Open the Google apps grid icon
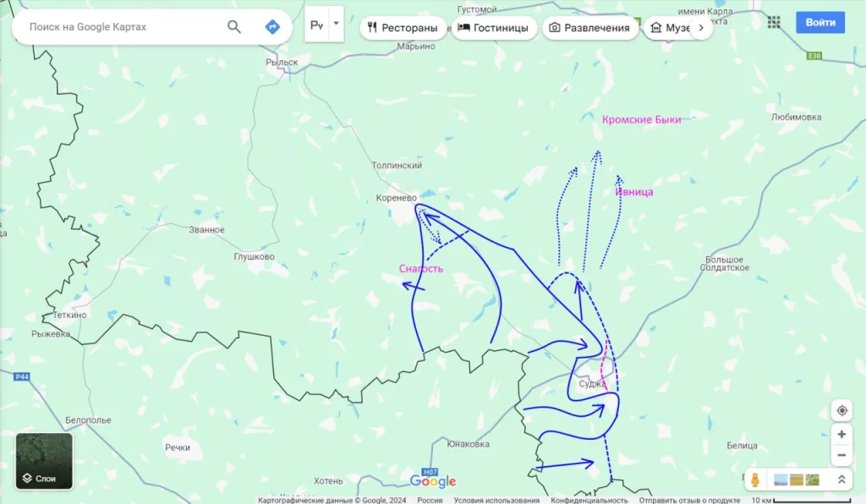This screenshot has height=504, width=866. coord(774,22)
